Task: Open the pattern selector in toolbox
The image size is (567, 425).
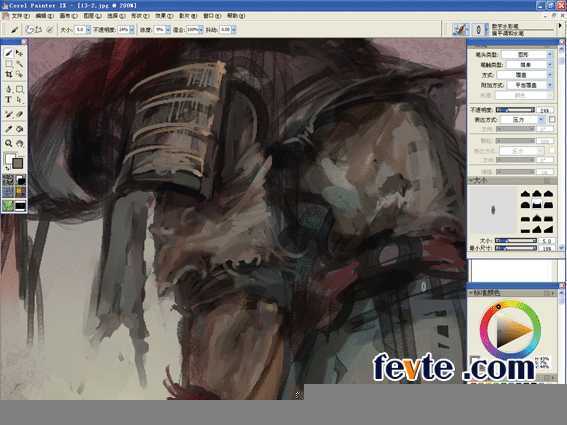Action: pos(8,191)
